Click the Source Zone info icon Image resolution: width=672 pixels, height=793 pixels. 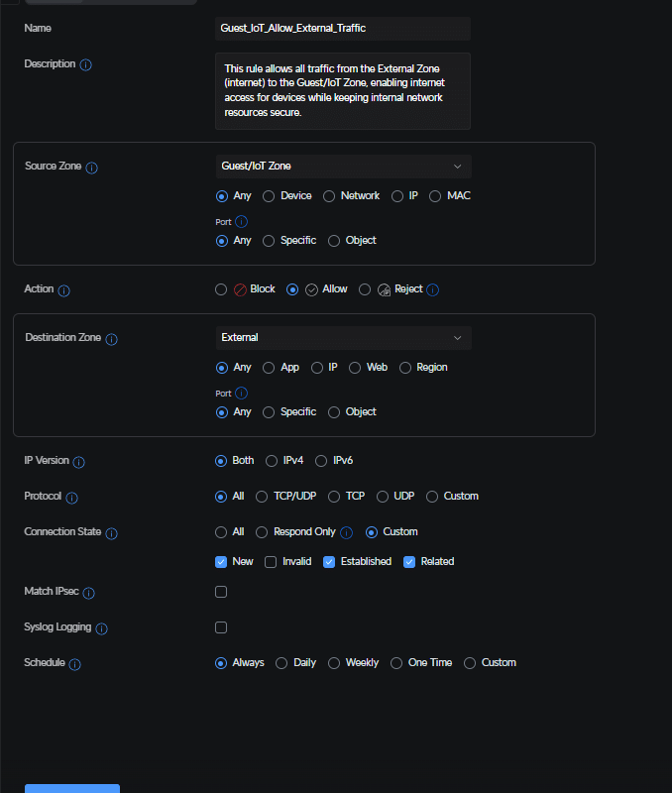pyautogui.click(x=91, y=168)
